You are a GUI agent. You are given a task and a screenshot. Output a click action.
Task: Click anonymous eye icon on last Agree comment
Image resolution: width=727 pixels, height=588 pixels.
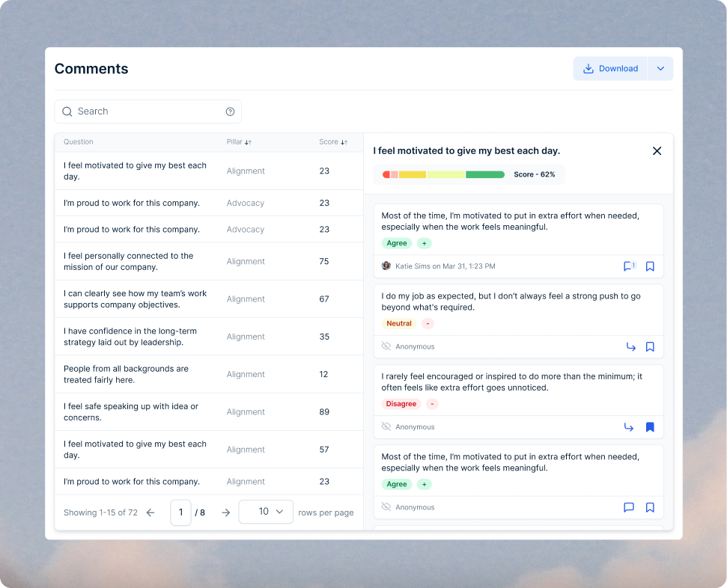point(386,507)
